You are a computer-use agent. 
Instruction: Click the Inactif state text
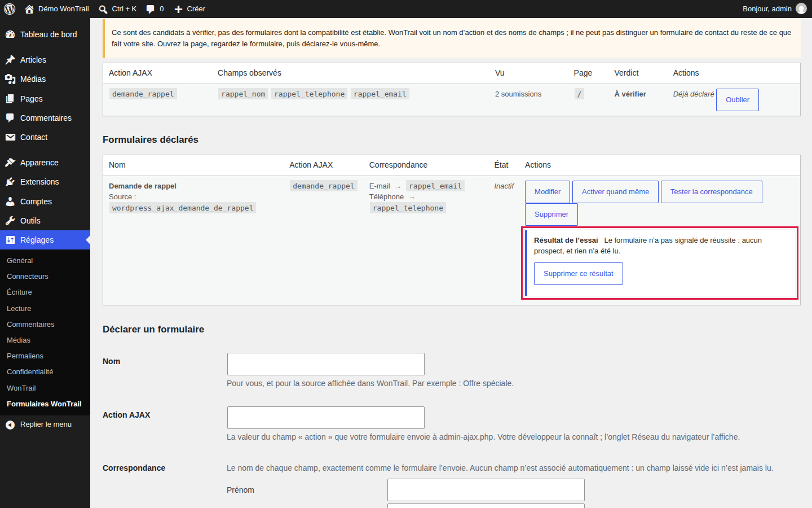[504, 186]
